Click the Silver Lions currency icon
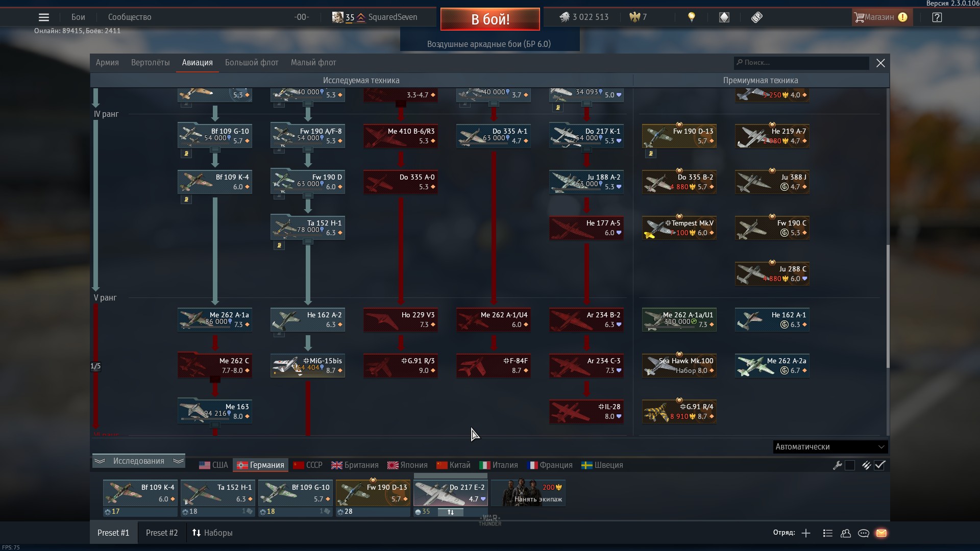Image resolution: width=980 pixels, height=551 pixels. point(564,17)
